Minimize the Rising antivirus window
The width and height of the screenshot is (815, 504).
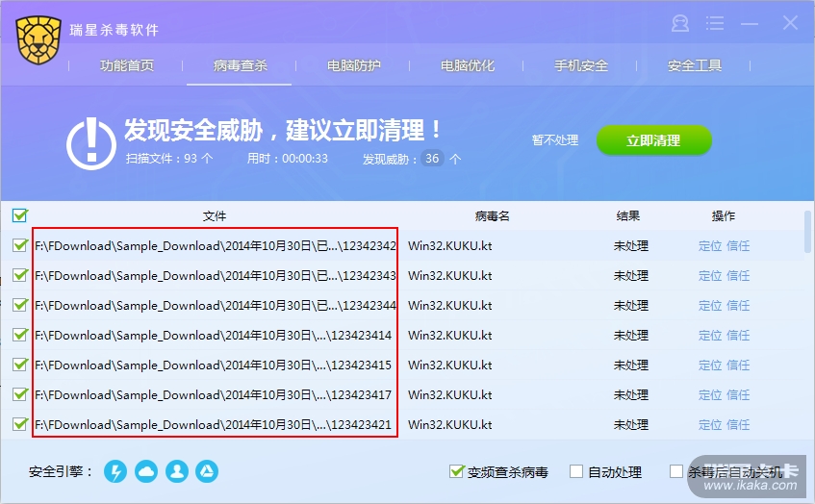(x=749, y=24)
